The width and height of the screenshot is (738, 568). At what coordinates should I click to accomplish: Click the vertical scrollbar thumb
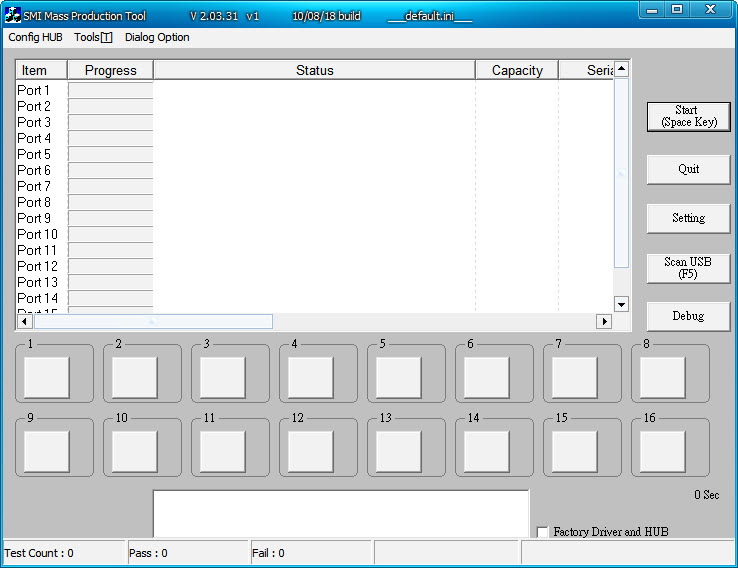[x=621, y=173]
